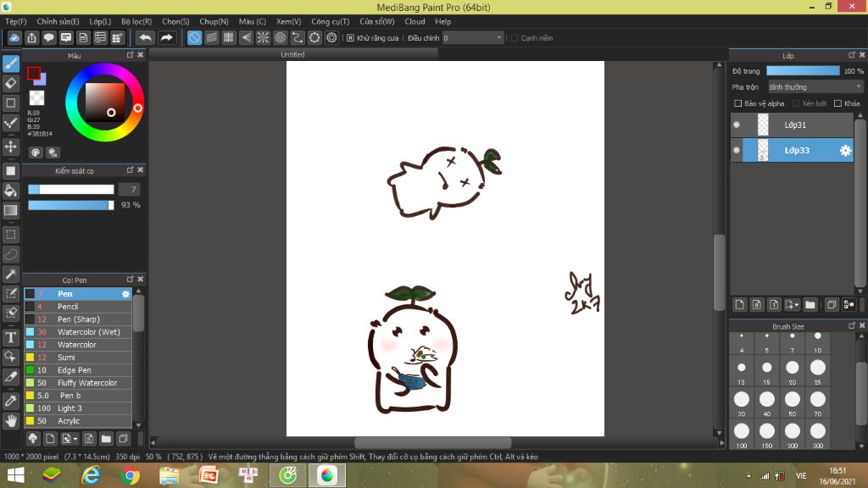Hide layer Lớp33 visibility dot
Viewport: 868px width, 488px height.
point(737,150)
